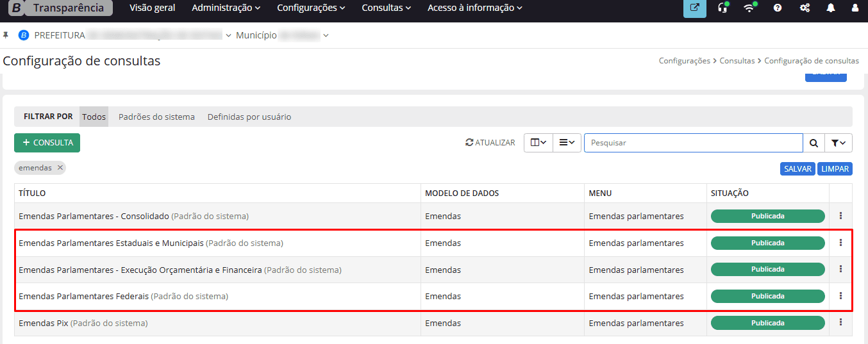Open the list view options dropdown
This screenshot has height=344, width=868.
pos(567,143)
